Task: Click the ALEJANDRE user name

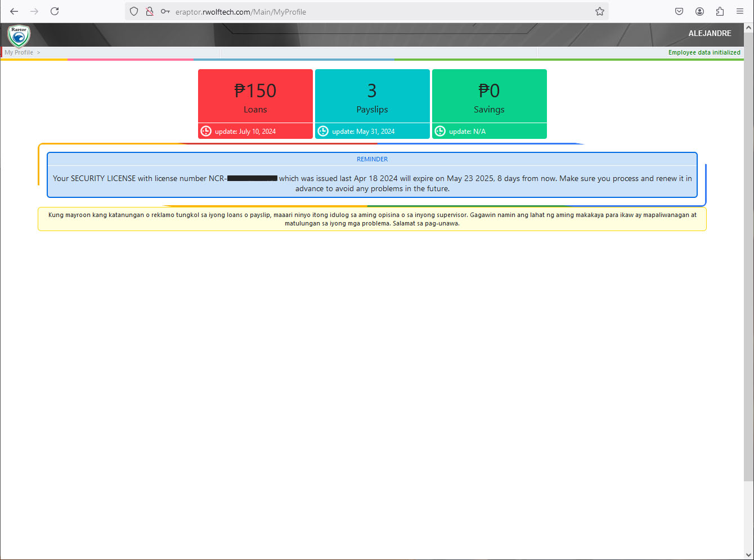Action: pyautogui.click(x=710, y=33)
